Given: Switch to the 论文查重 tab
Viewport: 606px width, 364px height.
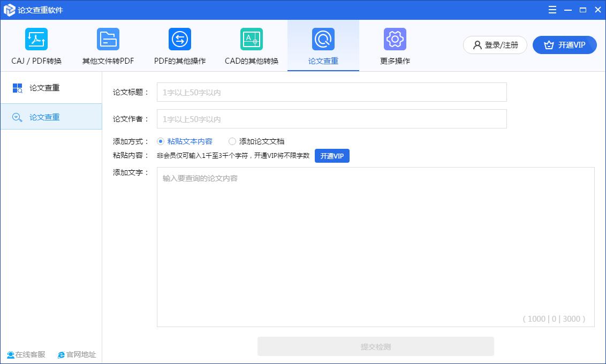Looking at the screenshot, I should [x=323, y=60].
